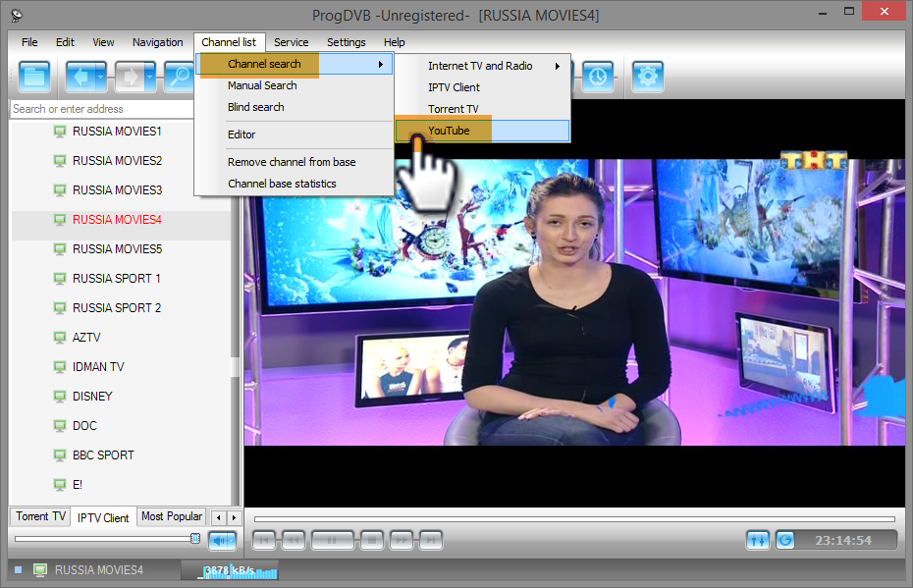Click the circular timeshift clock icon
The width and height of the screenshot is (913, 588).
pos(785,540)
